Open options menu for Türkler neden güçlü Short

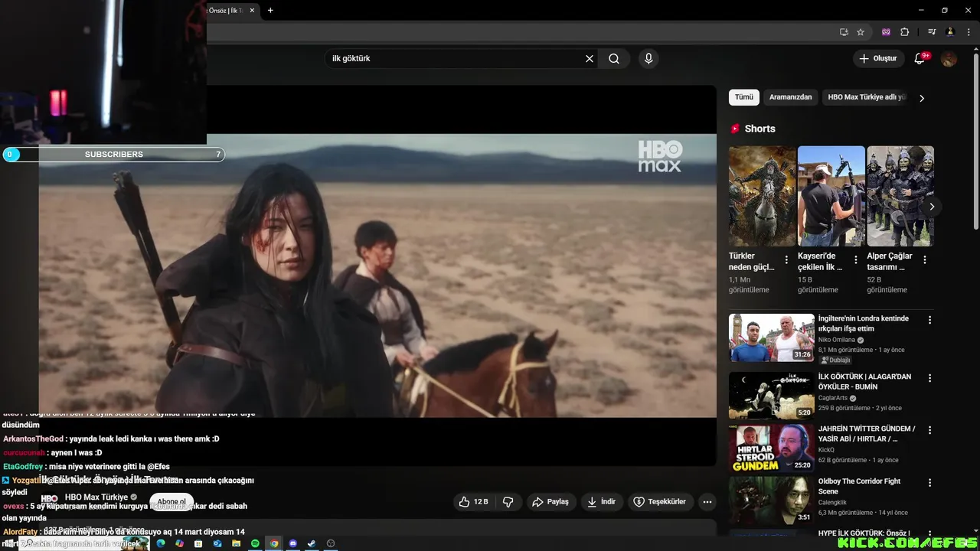point(786,260)
